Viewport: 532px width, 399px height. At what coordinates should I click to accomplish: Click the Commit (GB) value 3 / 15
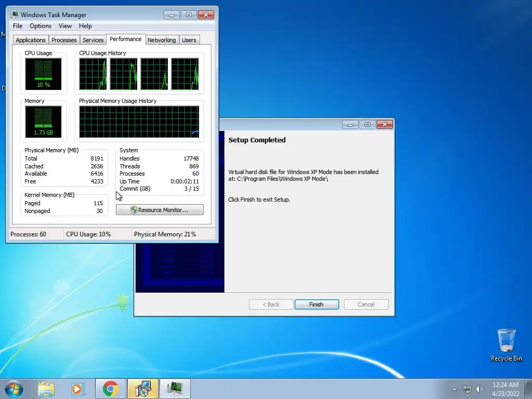pyautogui.click(x=192, y=189)
